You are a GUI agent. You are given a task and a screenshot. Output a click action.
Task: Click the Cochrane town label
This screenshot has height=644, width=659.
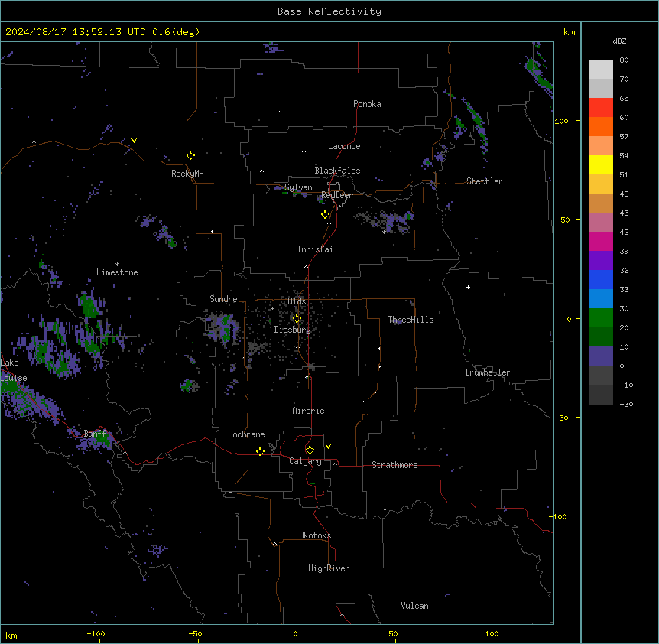pos(246,434)
